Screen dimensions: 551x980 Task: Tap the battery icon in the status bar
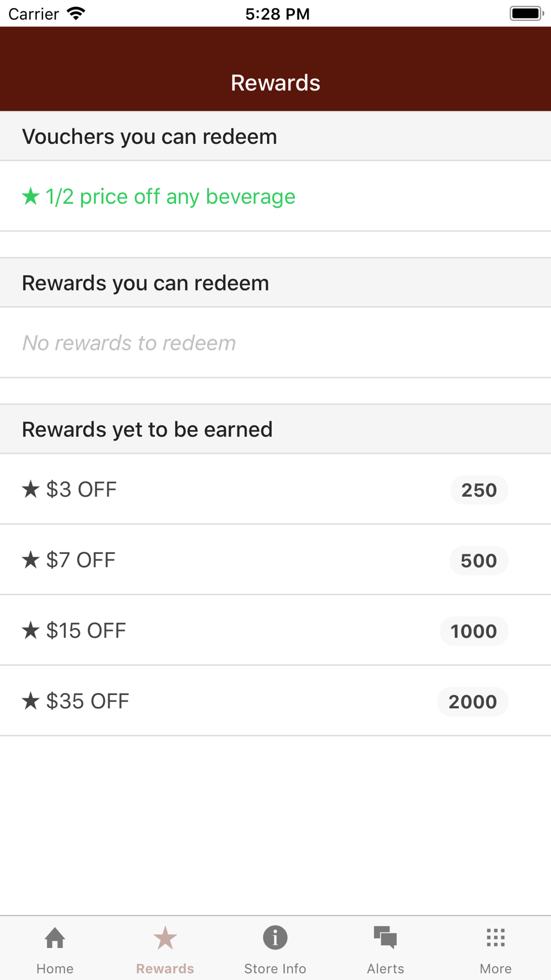click(527, 13)
